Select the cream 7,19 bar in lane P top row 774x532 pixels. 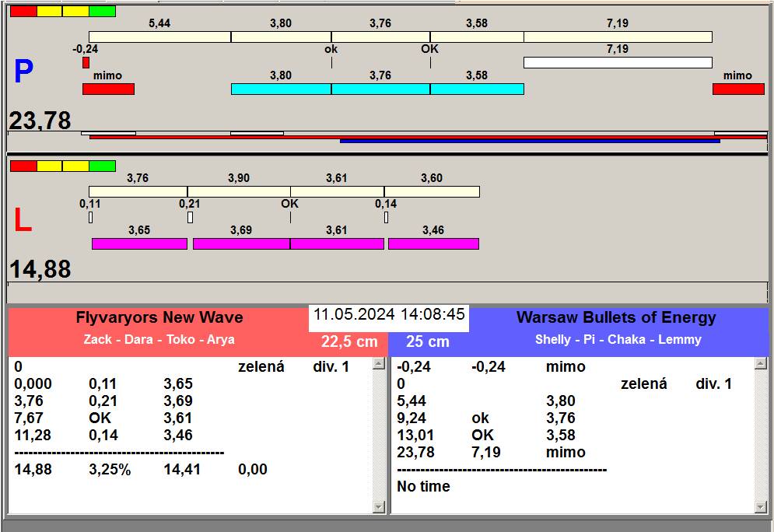pyautogui.click(x=618, y=37)
